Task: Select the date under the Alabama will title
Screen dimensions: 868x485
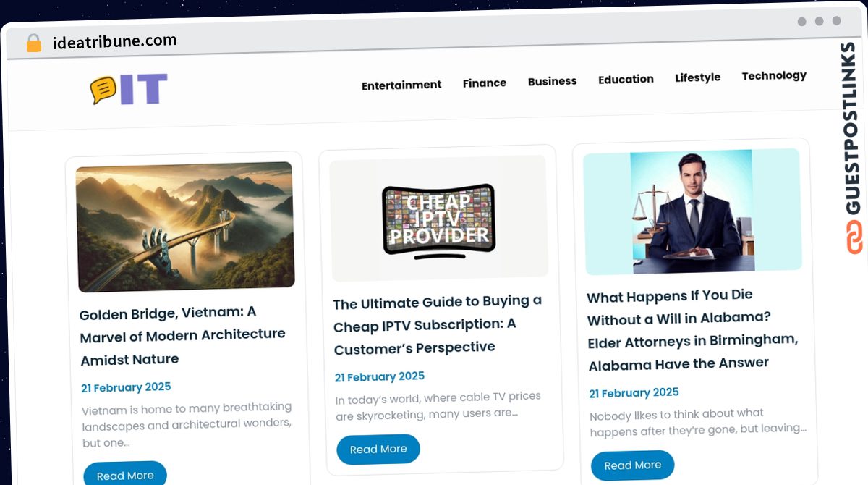Action: [634, 393]
